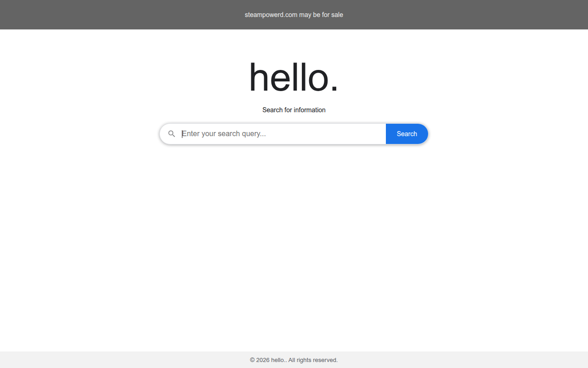Screen dimensions: 588x368
Task: Click the '© 2026 hello.. All rights reserved.' footer text
Action: coord(294,360)
